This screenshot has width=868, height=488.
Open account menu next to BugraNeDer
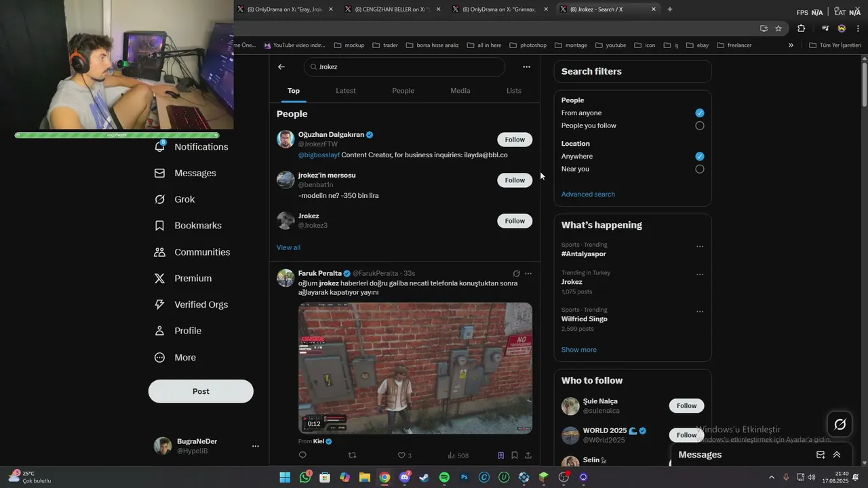coord(256,446)
